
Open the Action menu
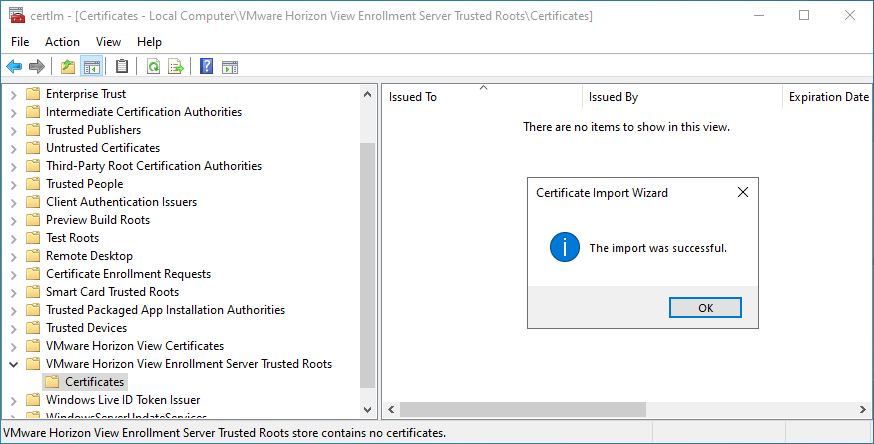62,42
